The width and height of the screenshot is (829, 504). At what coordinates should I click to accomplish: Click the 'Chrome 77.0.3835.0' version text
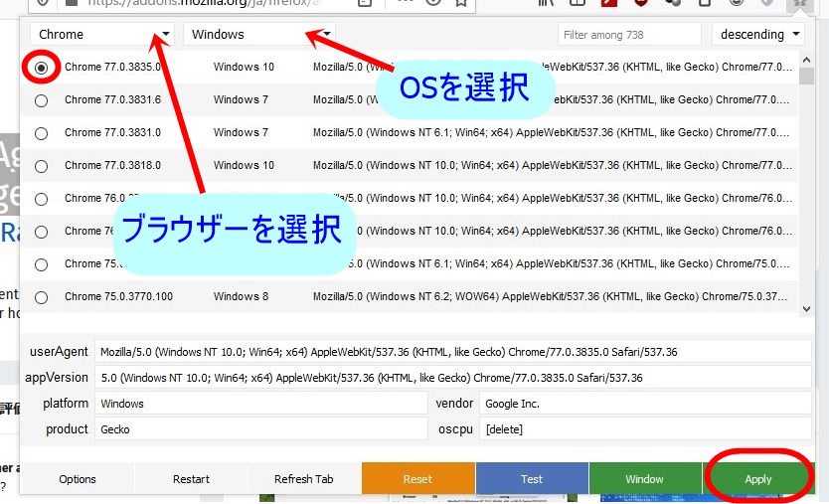coord(112,68)
